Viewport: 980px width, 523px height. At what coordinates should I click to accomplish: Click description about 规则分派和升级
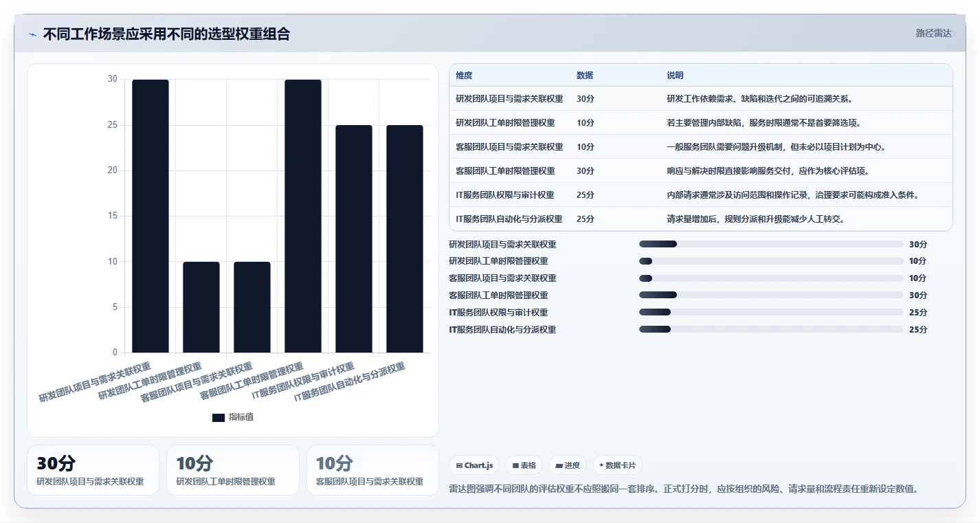(755, 219)
